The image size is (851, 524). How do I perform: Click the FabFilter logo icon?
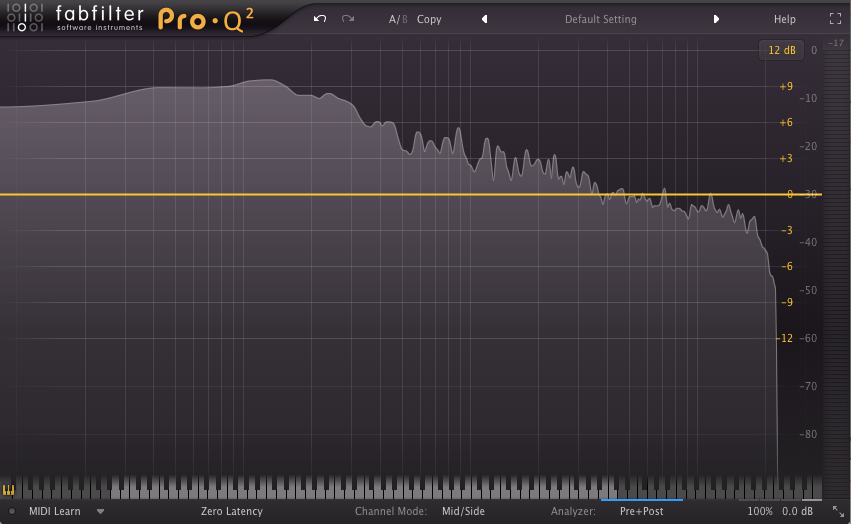24,17
